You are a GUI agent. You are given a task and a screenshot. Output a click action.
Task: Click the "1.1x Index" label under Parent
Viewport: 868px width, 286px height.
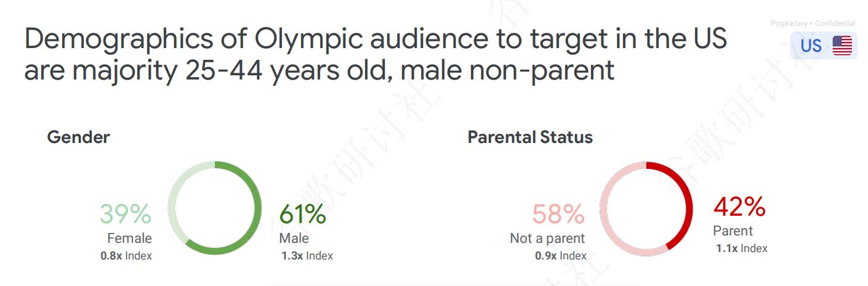[742, 248]
